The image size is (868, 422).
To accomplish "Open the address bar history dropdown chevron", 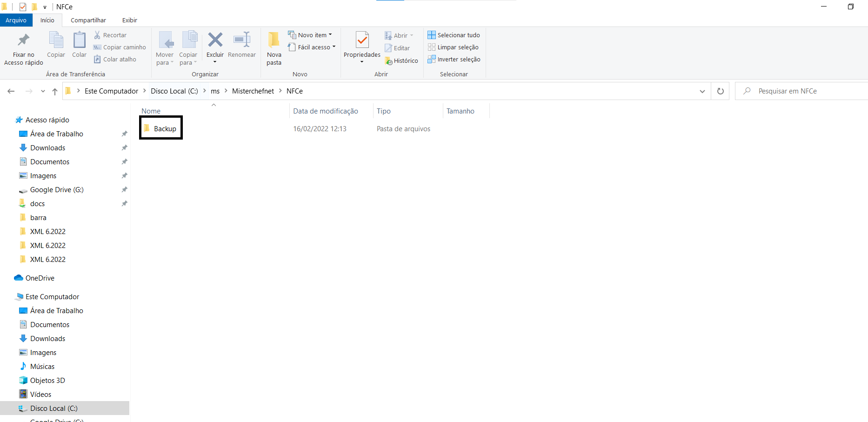I will click(702, 91).
